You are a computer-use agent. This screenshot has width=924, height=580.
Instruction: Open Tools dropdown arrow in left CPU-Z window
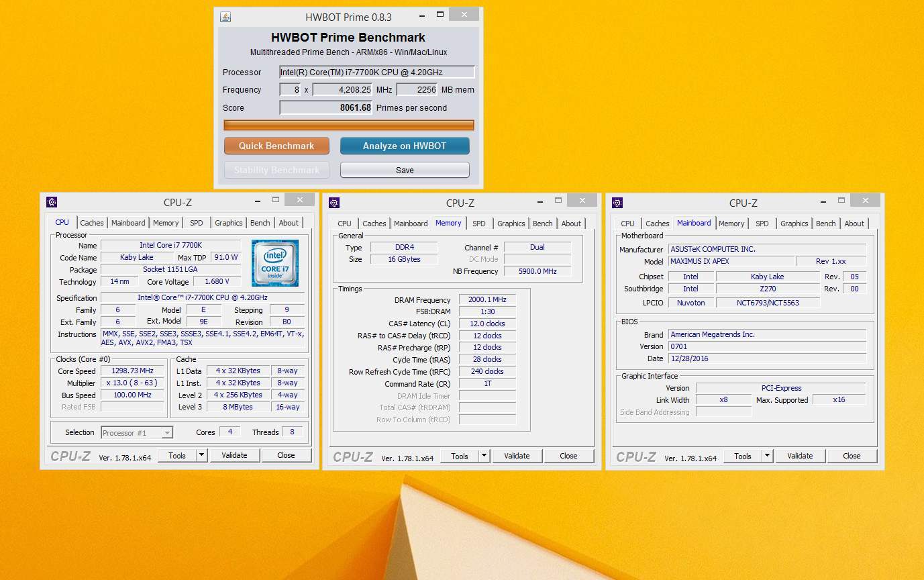(x=201, y=455)
